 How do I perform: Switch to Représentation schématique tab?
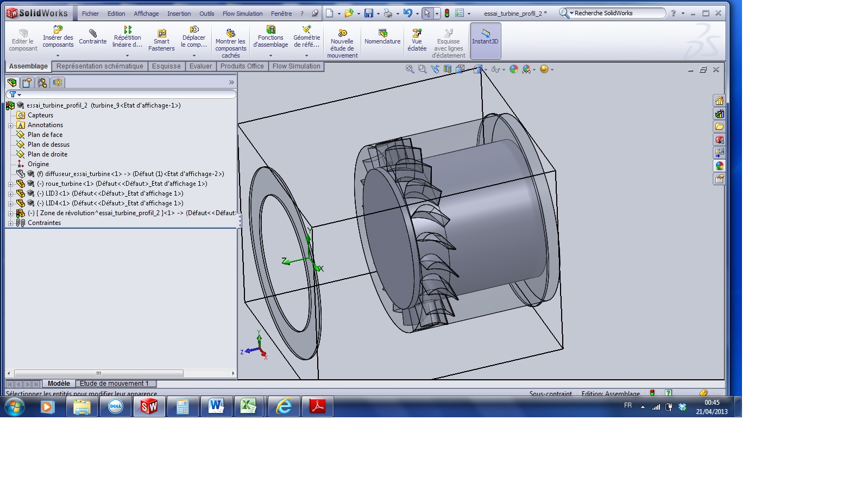100,66
